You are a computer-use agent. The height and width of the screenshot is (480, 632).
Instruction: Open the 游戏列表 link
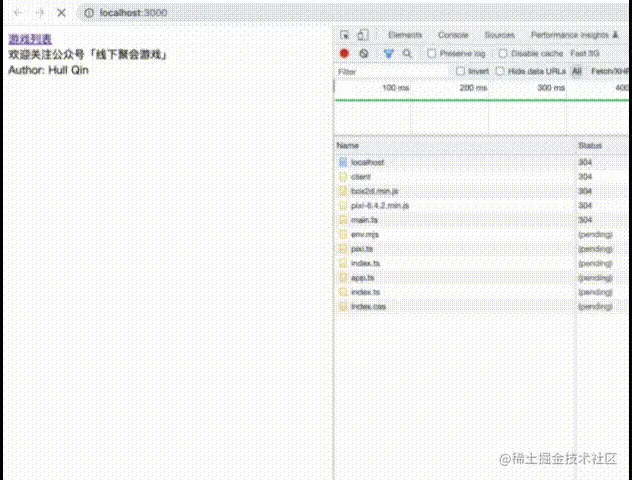[30, 39]
